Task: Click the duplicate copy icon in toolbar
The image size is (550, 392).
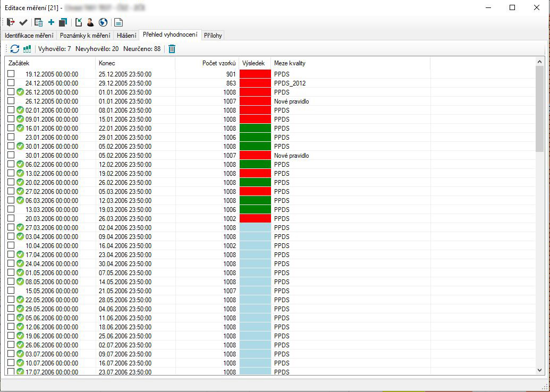Action: (63, 22)
